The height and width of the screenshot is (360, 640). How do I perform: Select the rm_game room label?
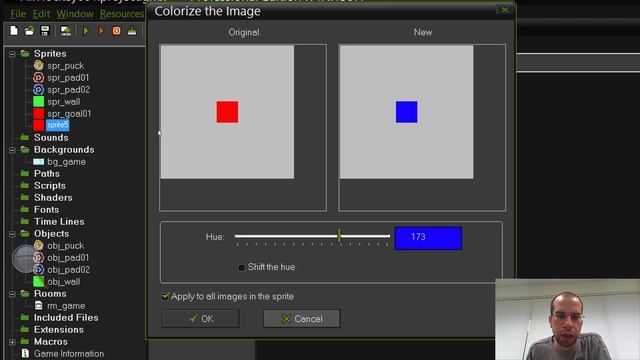click(x=66, y=306)
